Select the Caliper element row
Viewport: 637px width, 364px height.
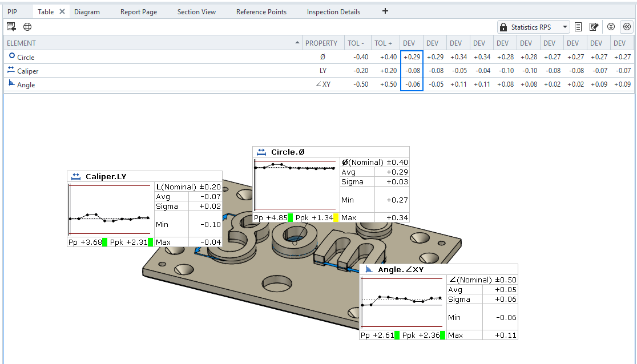(28, 71)
